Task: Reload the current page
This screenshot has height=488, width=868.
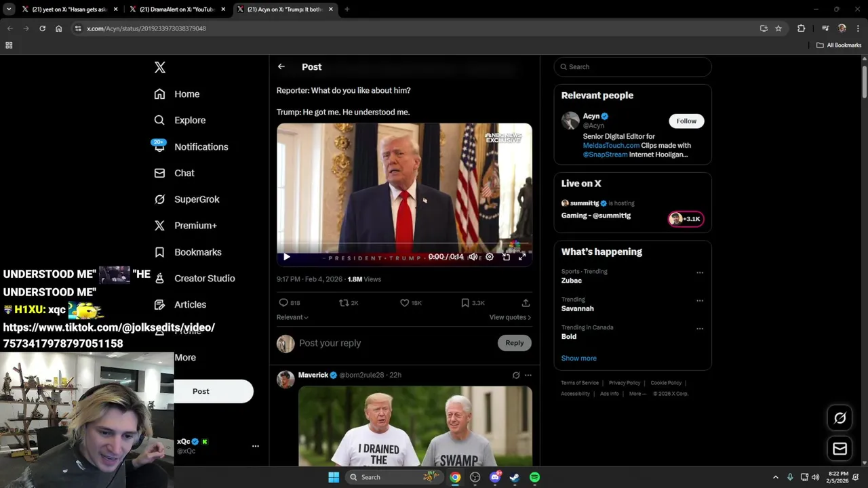Action: 42,28
